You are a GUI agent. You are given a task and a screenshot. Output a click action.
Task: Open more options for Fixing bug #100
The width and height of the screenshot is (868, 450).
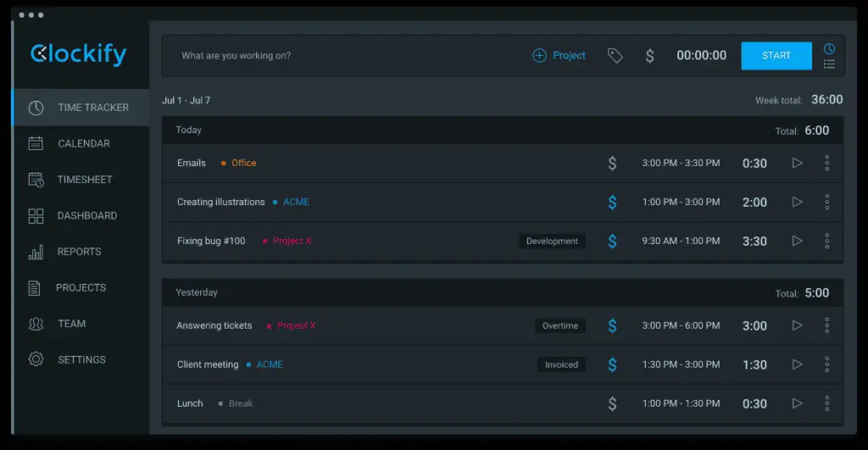(827, 241)
